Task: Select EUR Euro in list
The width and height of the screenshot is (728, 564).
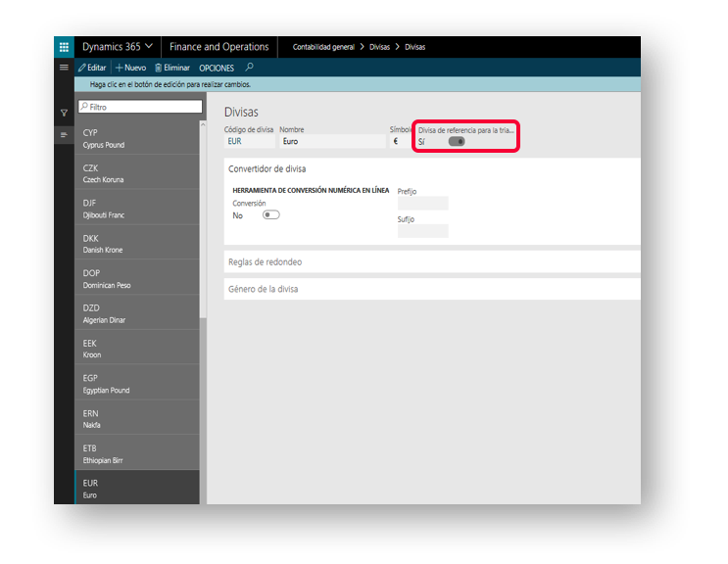Action: [x=137, y=488]
